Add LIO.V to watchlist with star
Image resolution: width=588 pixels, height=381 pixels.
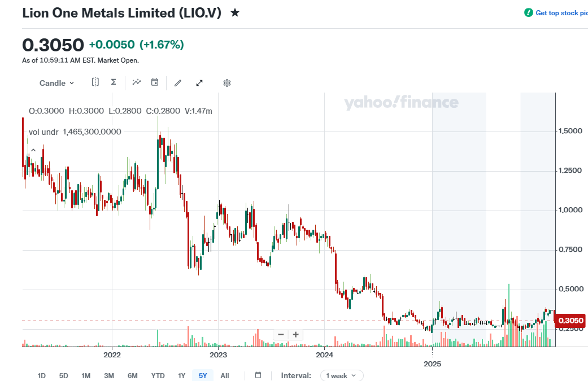click(x=235, y=12)
